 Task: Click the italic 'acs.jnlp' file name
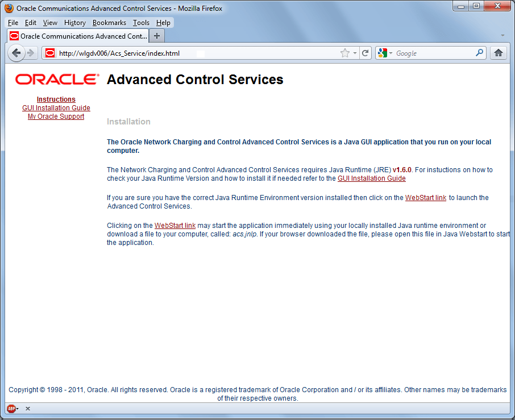(244, 234)
